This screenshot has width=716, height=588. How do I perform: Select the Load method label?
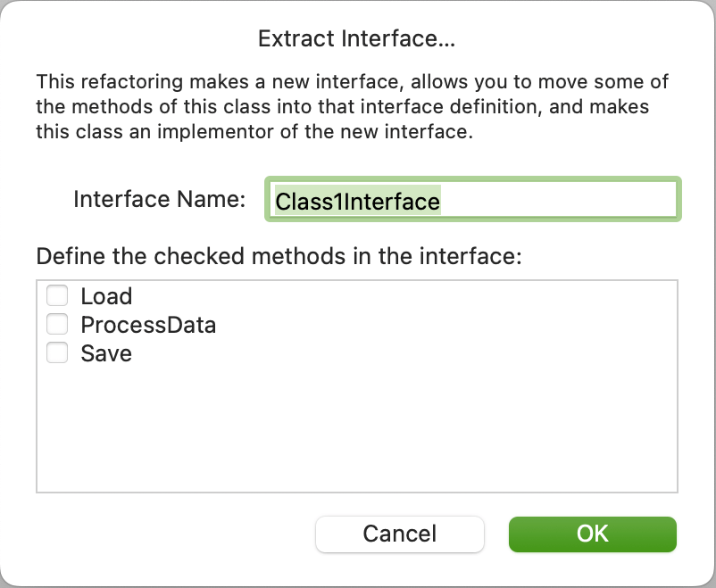coord(106,296)
